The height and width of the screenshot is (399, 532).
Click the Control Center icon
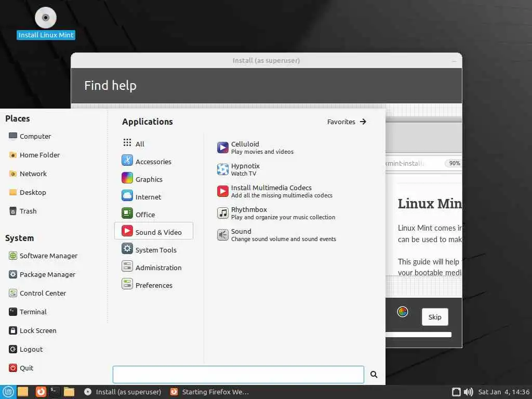point(13,293)
